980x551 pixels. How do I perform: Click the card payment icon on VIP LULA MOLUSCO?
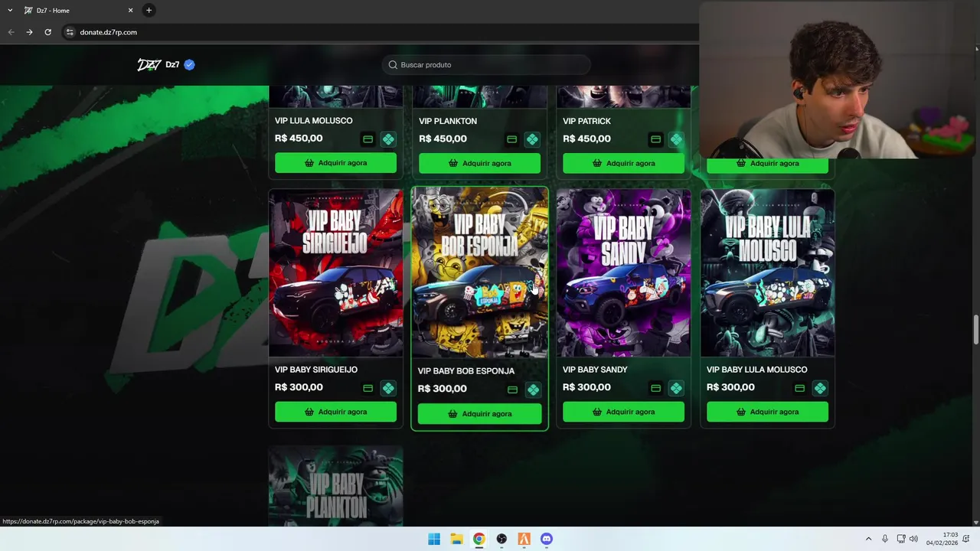coord(367,139)
